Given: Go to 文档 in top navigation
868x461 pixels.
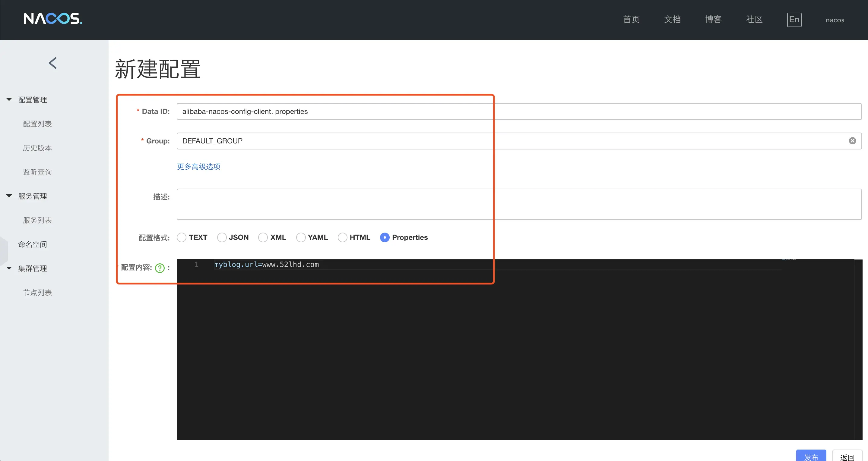Looking at the screenshot, I should [672, 20].
